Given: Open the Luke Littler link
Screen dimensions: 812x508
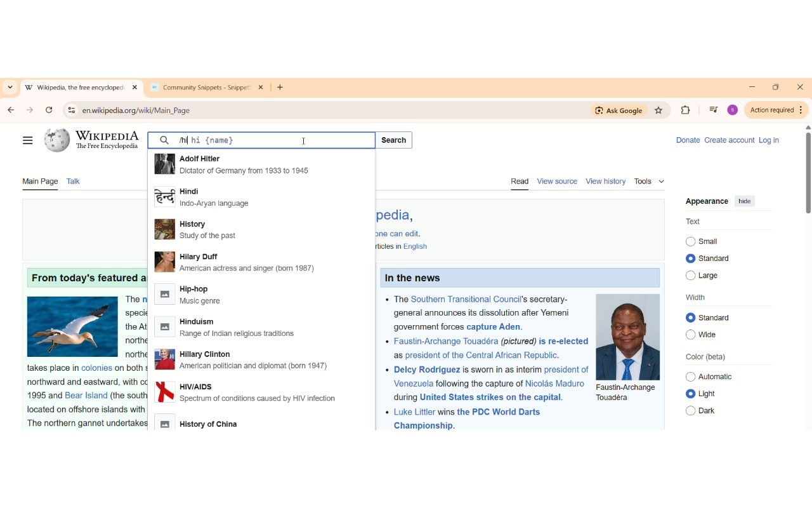Looking at the screenshot, I should pyautogui.click(x=414, y=412).
